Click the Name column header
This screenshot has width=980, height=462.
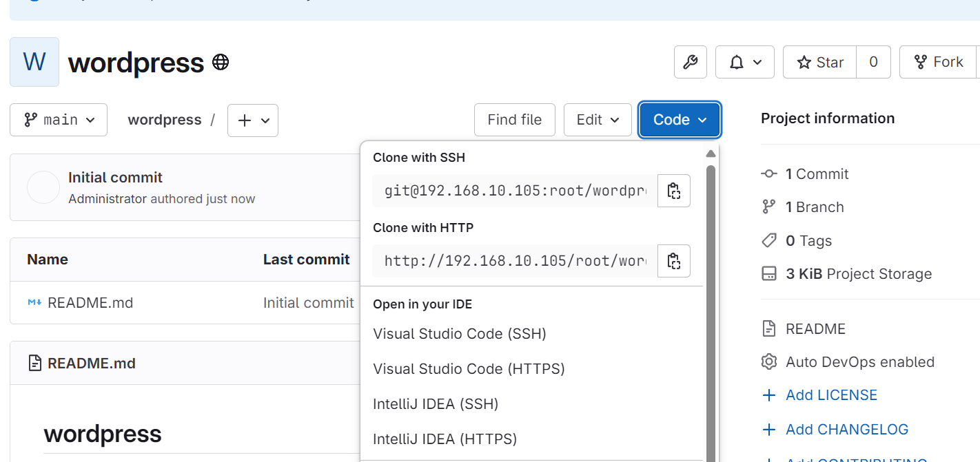point(48,260)
